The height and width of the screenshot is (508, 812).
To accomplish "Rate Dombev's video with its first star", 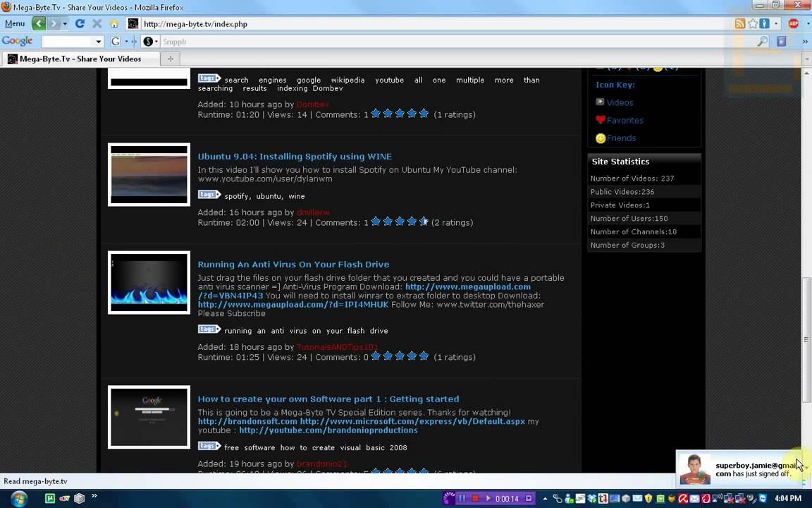I will [x=376, y=114].
